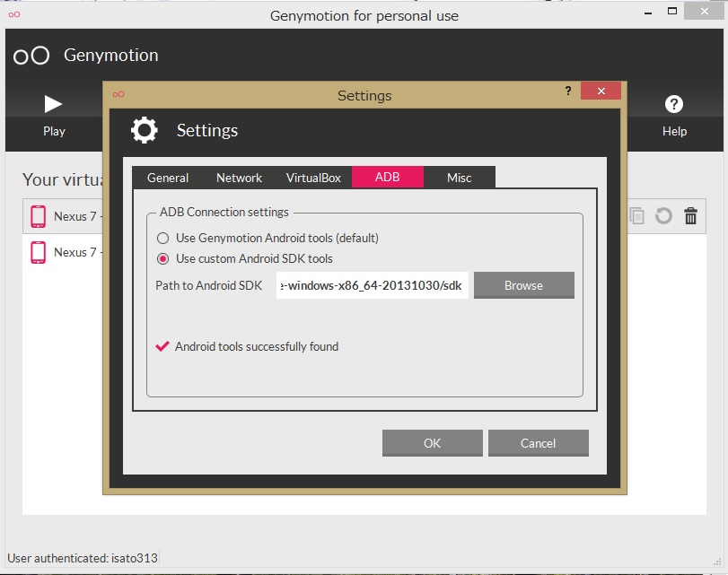Click the window resize grip in status bar corner
Image resolution: width=728 pixels, height=575 pixels.
tap(717, 561)
